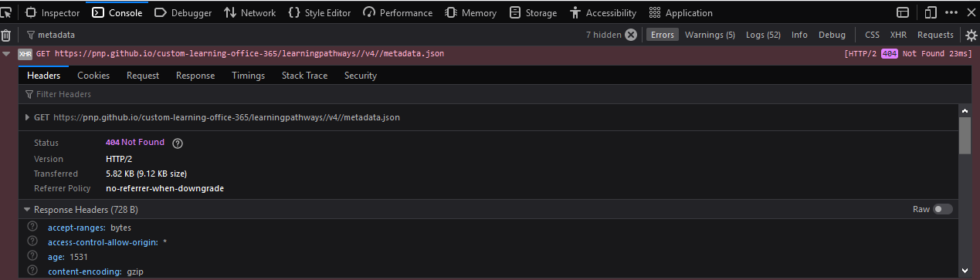The image size is (980, 280).
Task: Open console settings gear
Action: [972, 35]
